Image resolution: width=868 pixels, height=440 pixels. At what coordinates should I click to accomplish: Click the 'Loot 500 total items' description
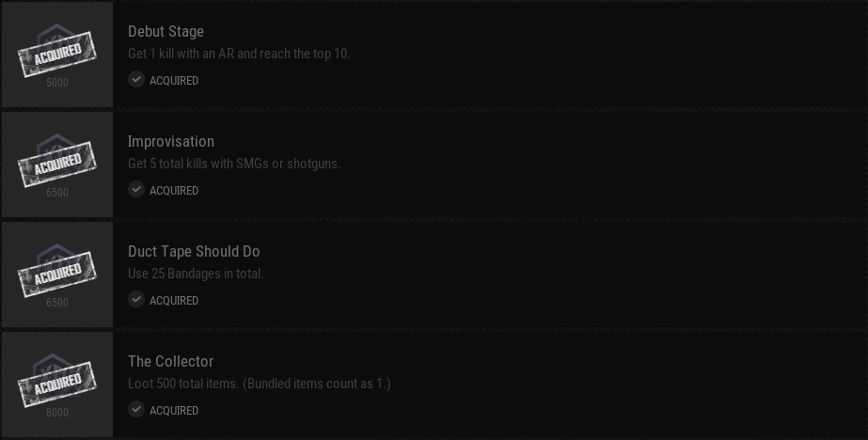[259, 384]
